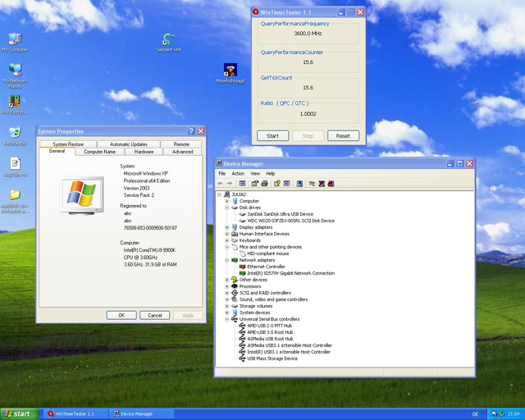Image resolution: width=525 pixels, height=420 pixels.
Task: Open the View menu in Device Manager
Action: point(255,173)
